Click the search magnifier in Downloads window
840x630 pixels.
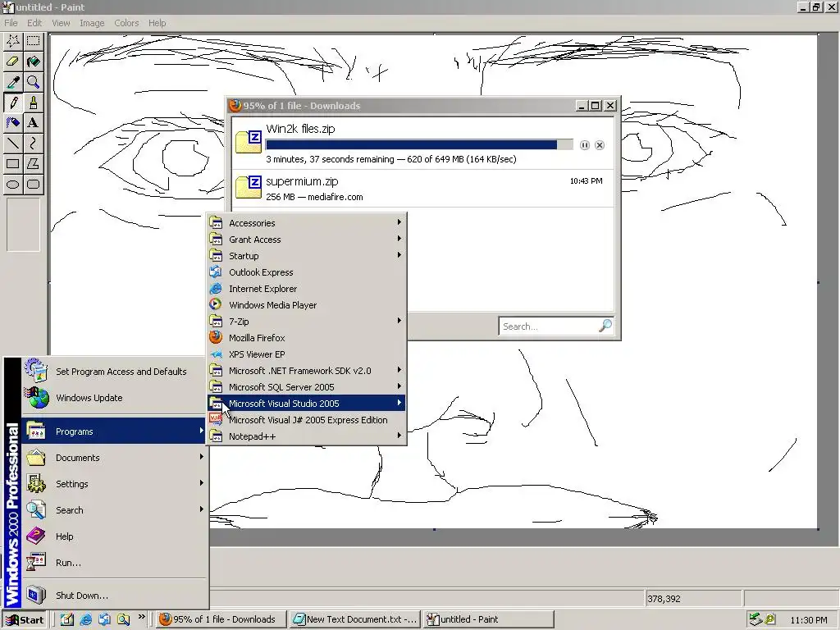coord(605,326)
